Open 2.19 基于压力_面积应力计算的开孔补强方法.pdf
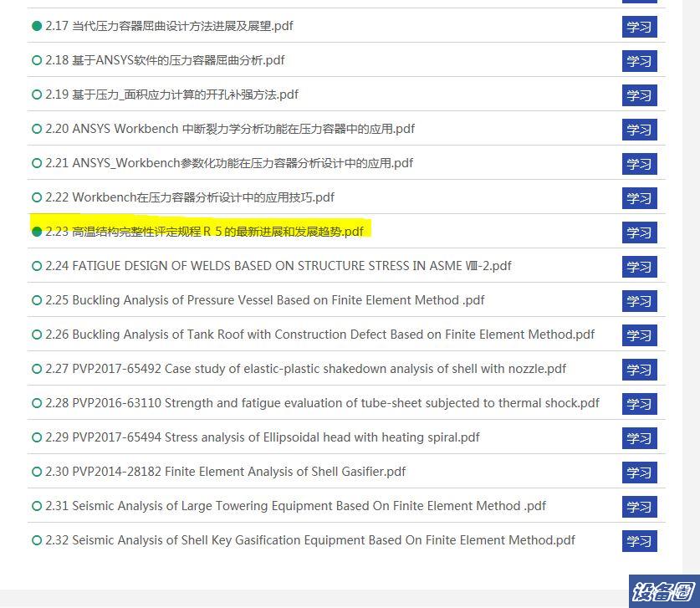Image resolution: width=700 pixels, height=608 pixels. [x=172, y=95]
